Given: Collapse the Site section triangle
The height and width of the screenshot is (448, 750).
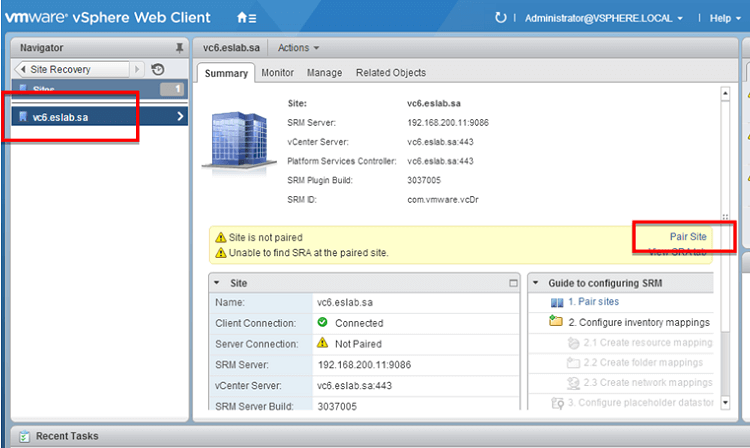Looking at the screenshot, I should (216, 283).
